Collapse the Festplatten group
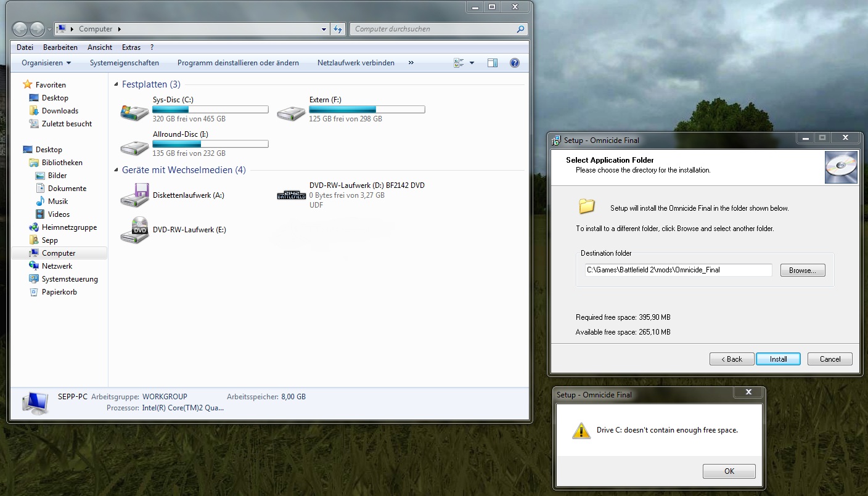The image size is (868, 496). tap(117, 84)
